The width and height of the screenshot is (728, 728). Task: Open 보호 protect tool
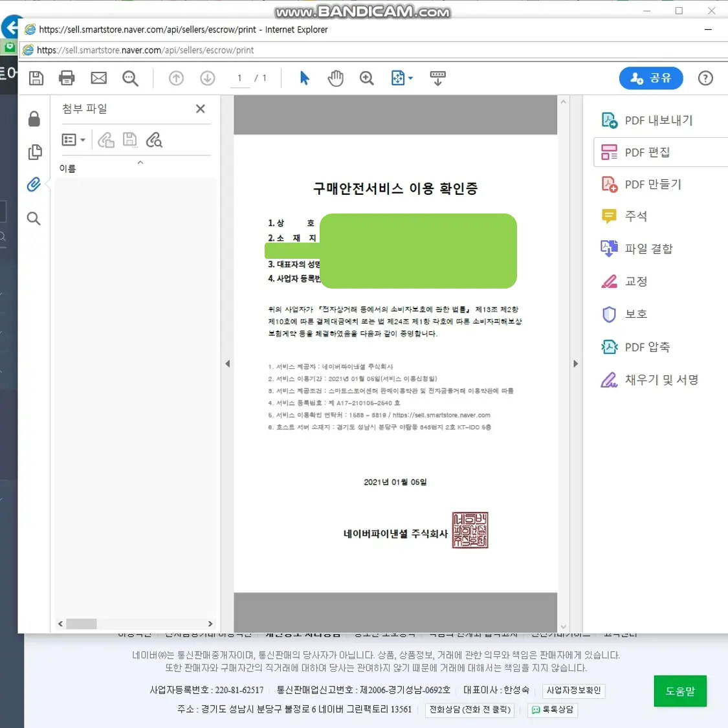(x=624, y=314)
